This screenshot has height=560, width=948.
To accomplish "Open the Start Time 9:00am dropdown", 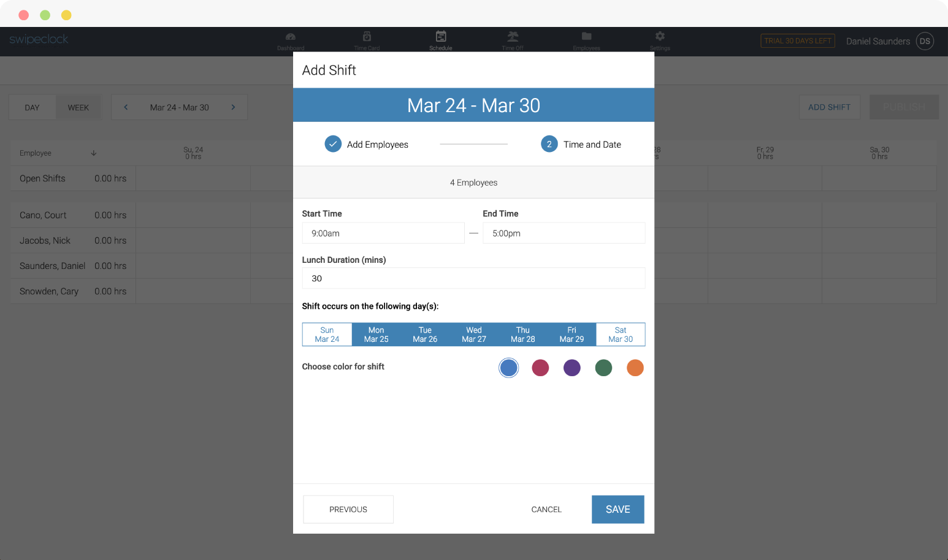I will [x=383, y=233].
